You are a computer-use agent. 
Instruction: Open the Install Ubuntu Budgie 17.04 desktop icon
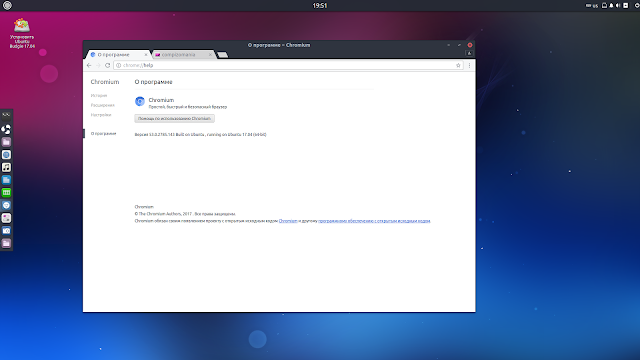click(x=22, y=33)
